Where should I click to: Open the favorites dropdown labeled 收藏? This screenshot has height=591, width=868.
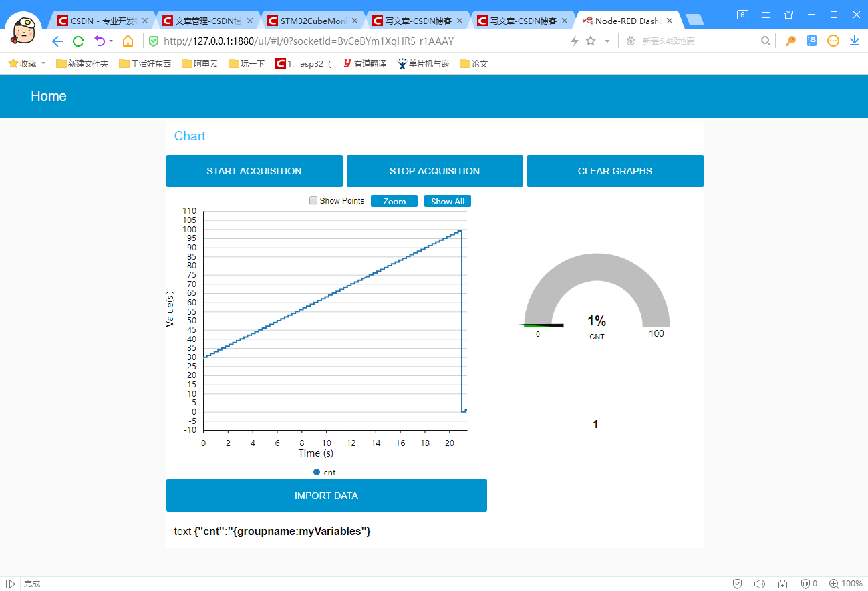pyautogui.click(x=26, y=63)
